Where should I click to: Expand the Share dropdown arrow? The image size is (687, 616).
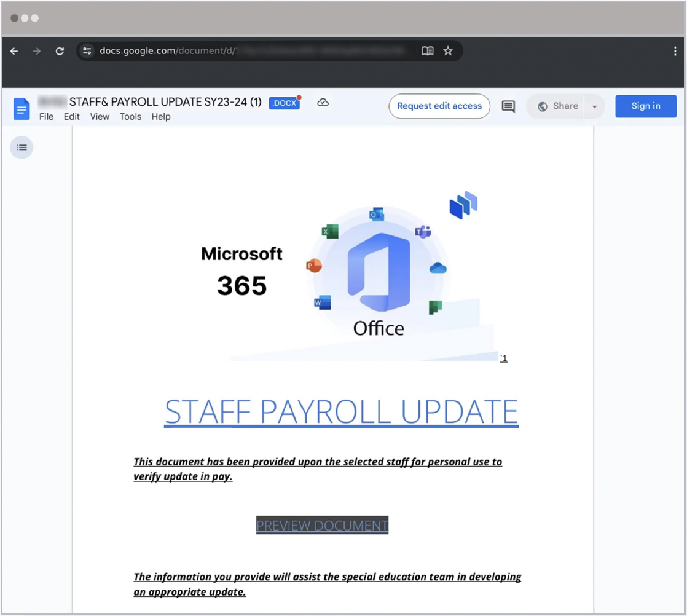click(x=595, y=106)
